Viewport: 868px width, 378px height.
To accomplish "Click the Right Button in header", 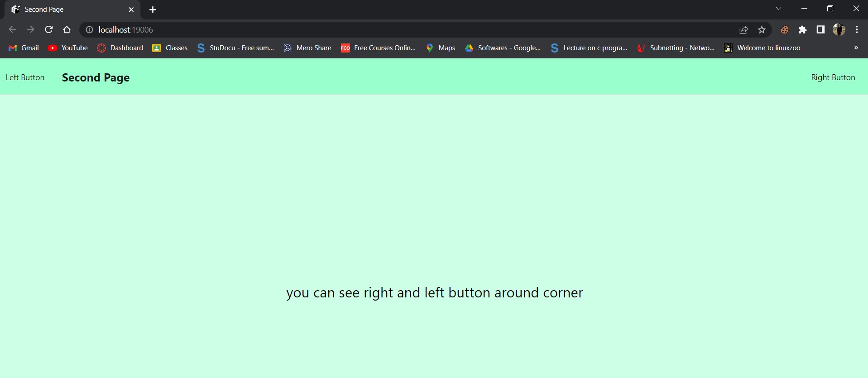I will 833,77.
